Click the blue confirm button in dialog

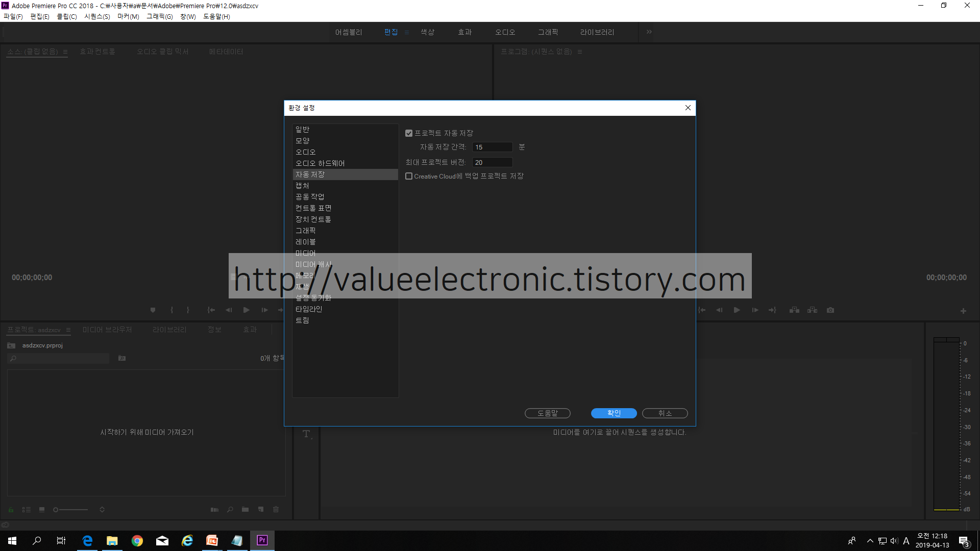[614, 413]
